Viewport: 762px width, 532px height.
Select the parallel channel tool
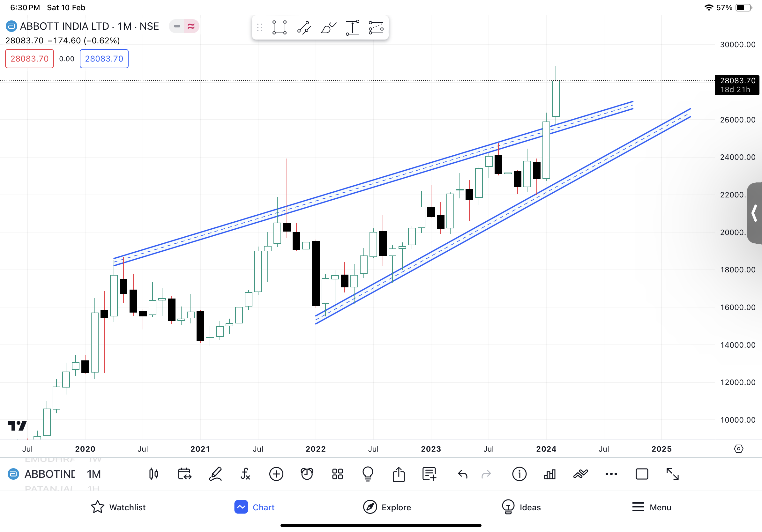(376, 27)
